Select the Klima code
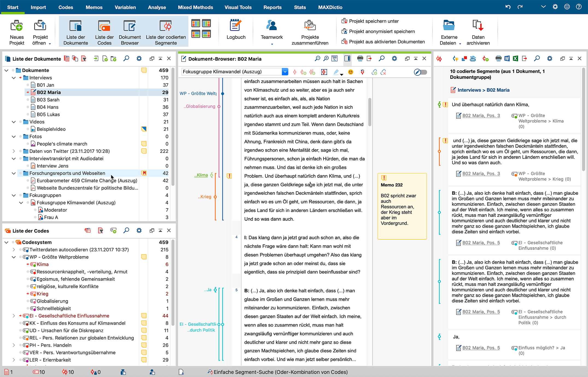Image resolution: width=588 pixels, height=377 pixels. click(43, 265)
